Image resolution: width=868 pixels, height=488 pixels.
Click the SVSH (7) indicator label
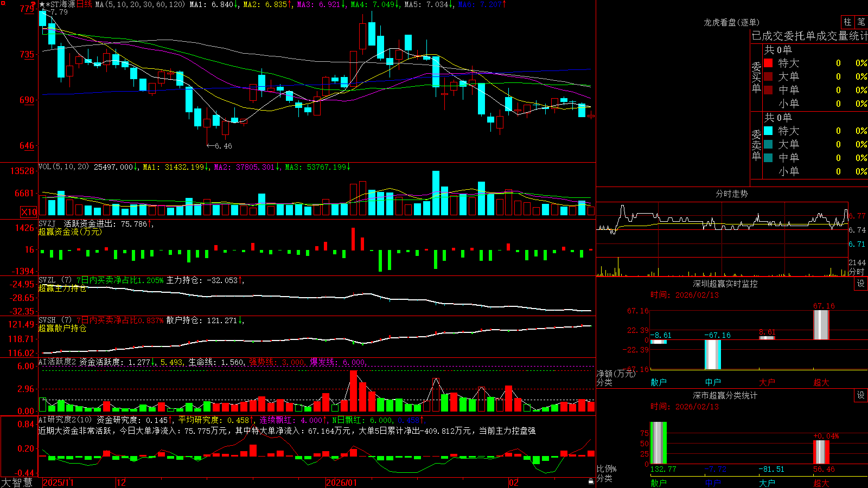pyautogui.click(x=55, y=320)
